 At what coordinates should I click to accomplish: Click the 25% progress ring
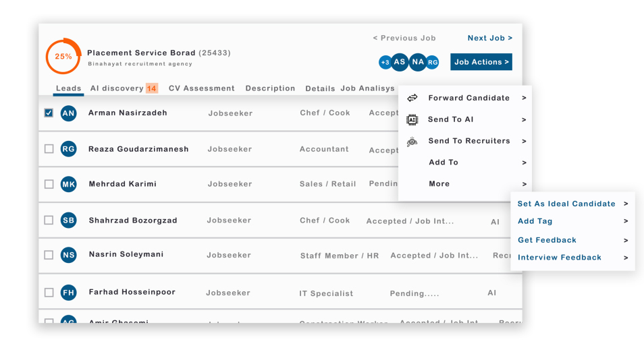[x=63, y=57]
